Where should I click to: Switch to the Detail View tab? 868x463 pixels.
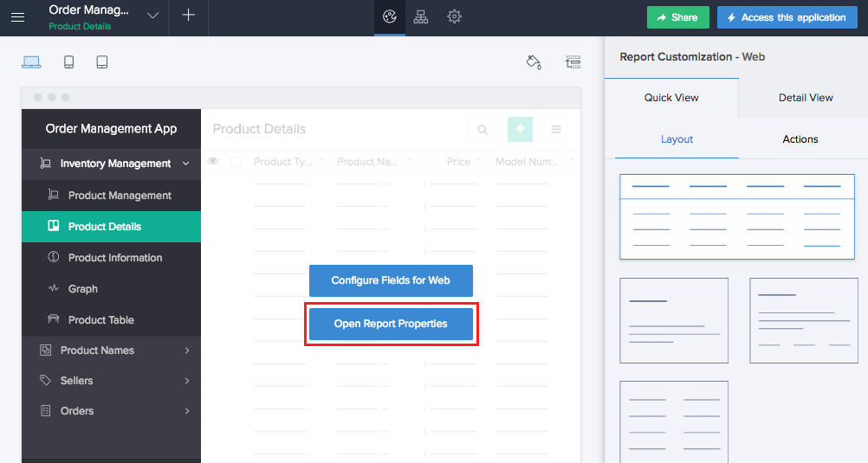[x=806, y=98]
